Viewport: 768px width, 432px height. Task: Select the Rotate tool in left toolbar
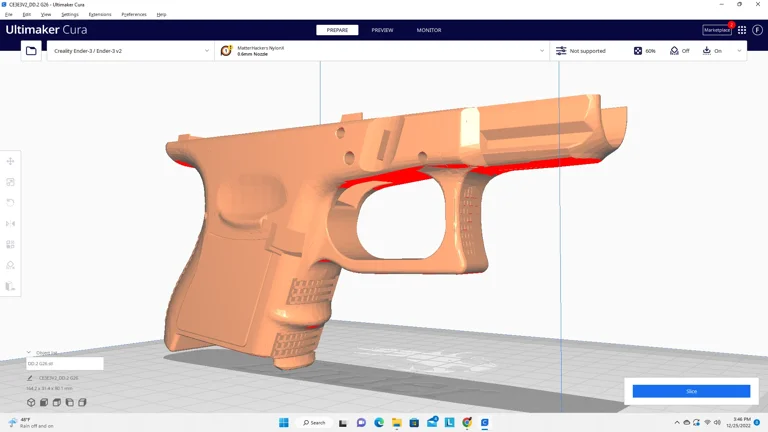click(11, 203)
